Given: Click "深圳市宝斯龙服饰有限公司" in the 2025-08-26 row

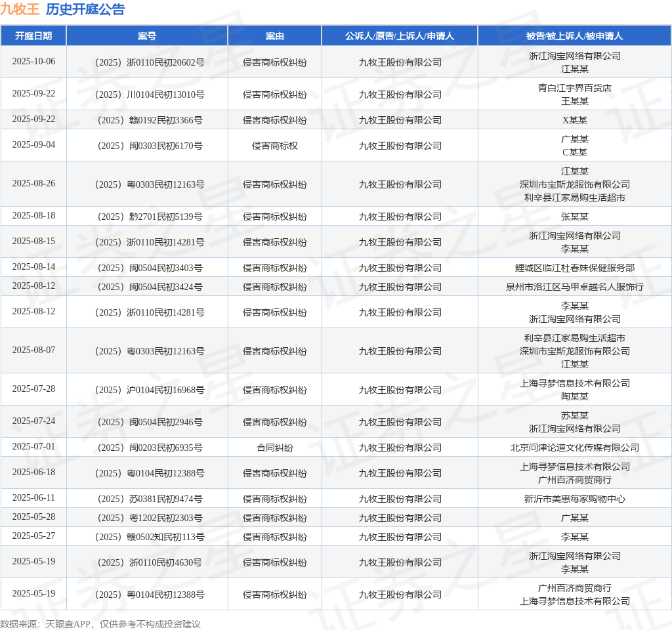Looking at the screenshot, I should point(575,184).
